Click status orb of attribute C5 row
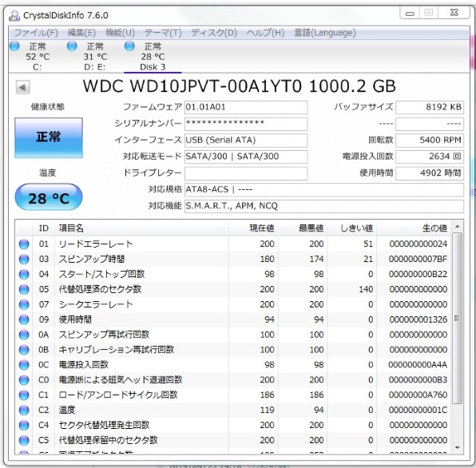Viewport: 476px width, 468px height. pos(24,440)
